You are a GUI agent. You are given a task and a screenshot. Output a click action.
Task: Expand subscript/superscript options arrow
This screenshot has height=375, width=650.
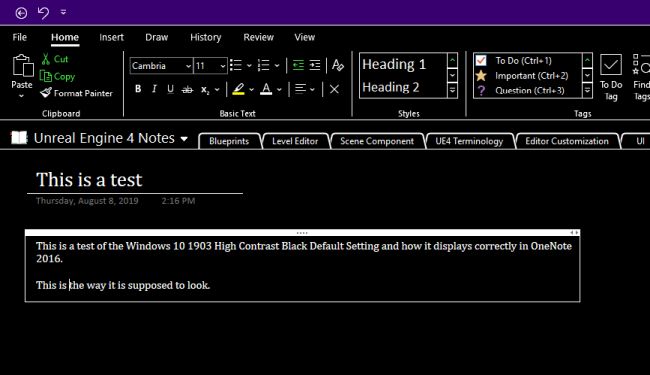217,90
